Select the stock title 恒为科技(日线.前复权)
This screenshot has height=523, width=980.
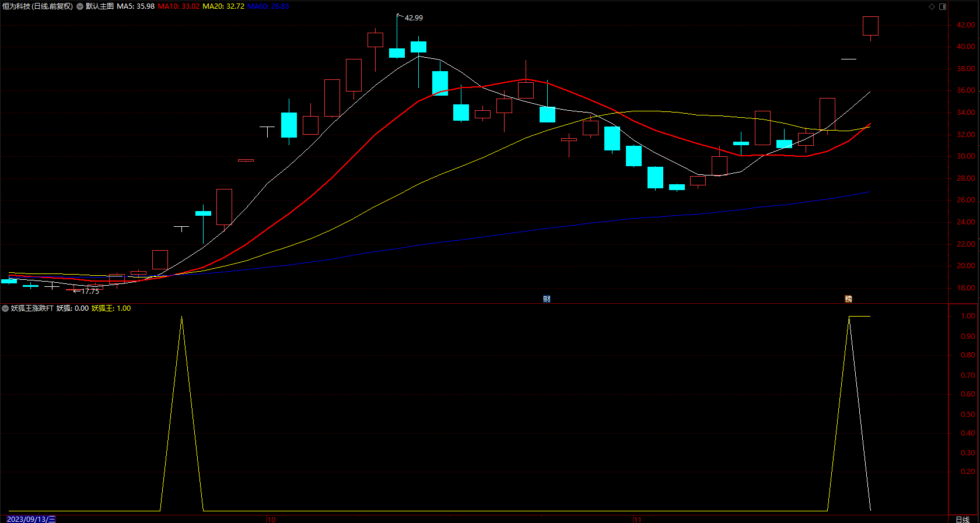point(38,6)
